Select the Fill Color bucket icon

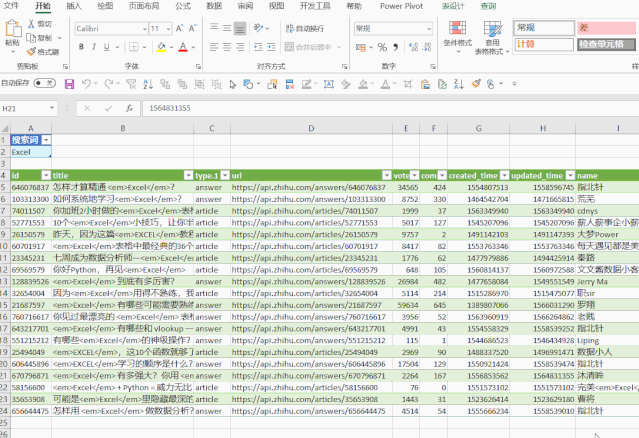[x=161, y=47]
